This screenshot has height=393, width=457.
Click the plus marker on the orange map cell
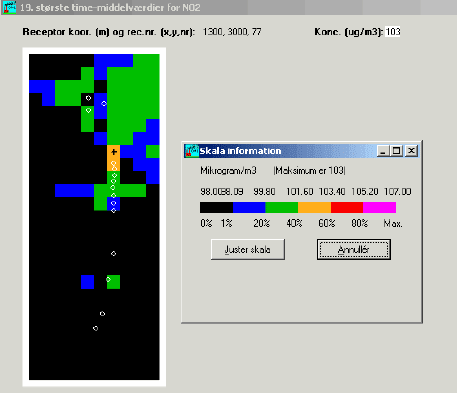point(114,152)
